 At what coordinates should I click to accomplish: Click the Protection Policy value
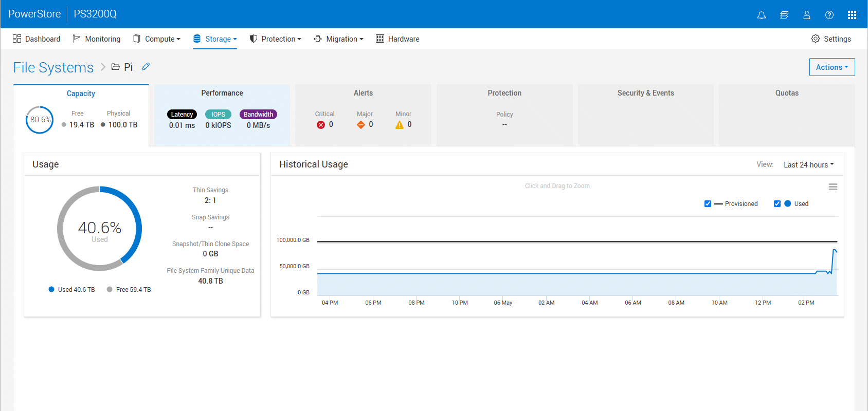tap(504, 125)
